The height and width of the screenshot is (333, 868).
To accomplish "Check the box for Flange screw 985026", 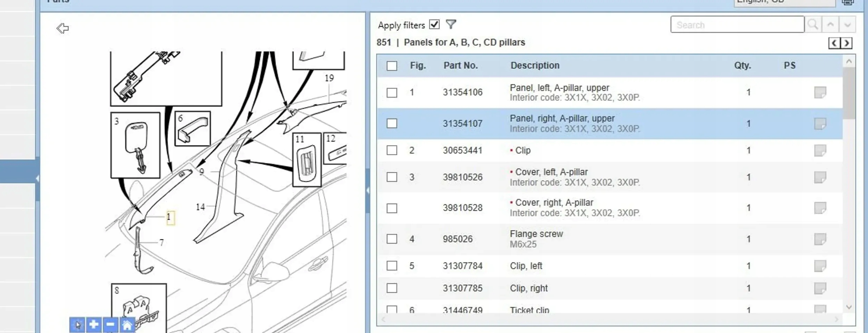I will pyautogui.click(x=392, y=239).
